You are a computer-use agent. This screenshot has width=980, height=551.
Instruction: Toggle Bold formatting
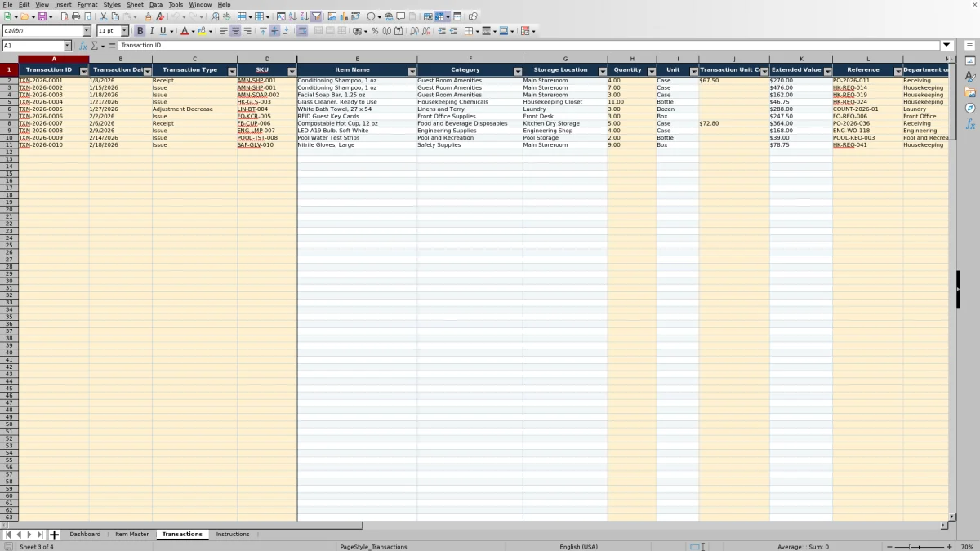pyautogui.click(x=140, y=31)
